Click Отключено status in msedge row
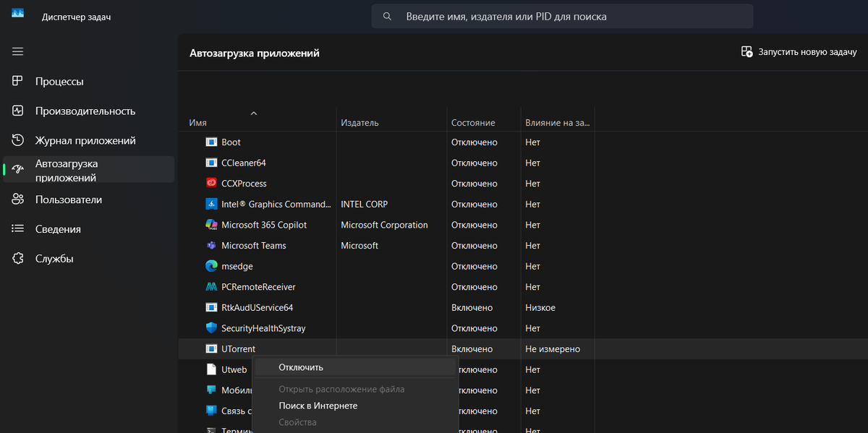Screen dimensions: 868x433 click(x=474, y=266)
